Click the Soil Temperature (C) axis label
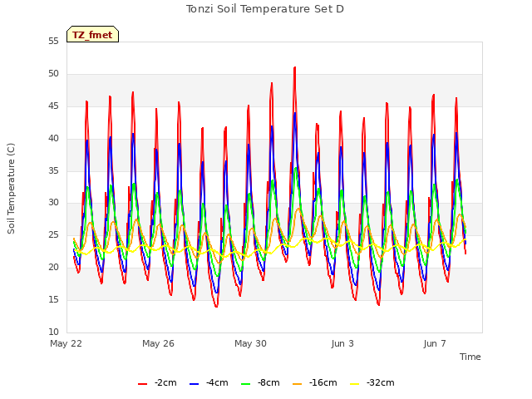The height and width of the screenshot is (399, 532). click(x=11, y=189)
